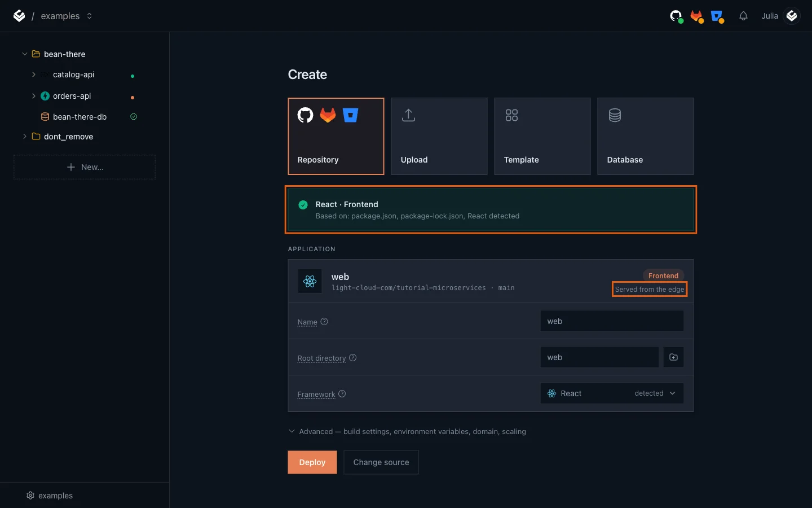Select dont_remove in the sidebar
This screenshot has height=508, width=812.
point(68,137)
